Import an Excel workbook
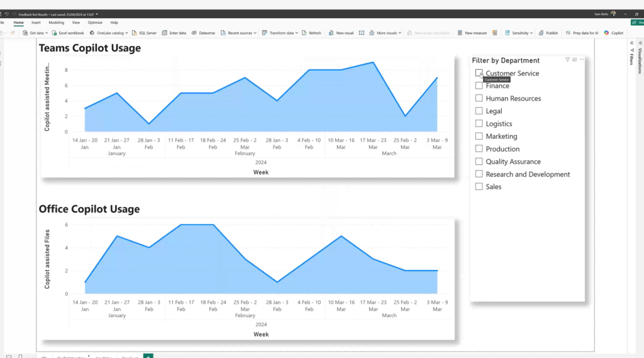This screenshot has height=358, width=644. 68,33
